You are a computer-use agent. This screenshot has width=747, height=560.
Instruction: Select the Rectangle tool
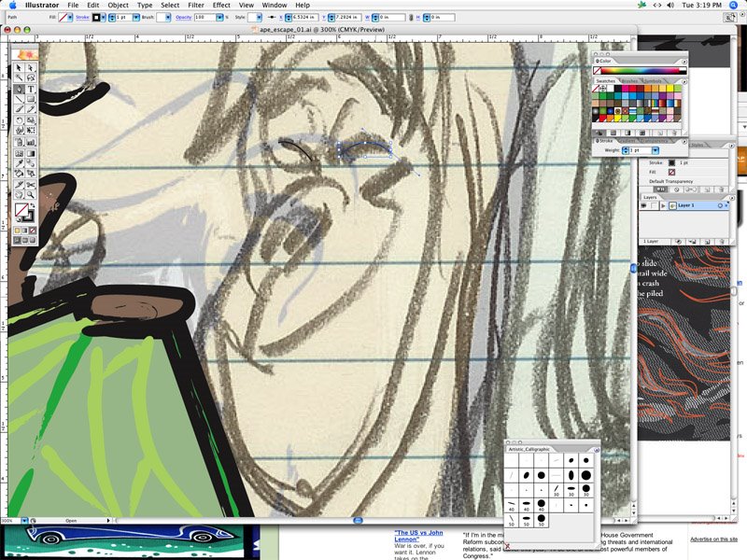click(31, 99)
